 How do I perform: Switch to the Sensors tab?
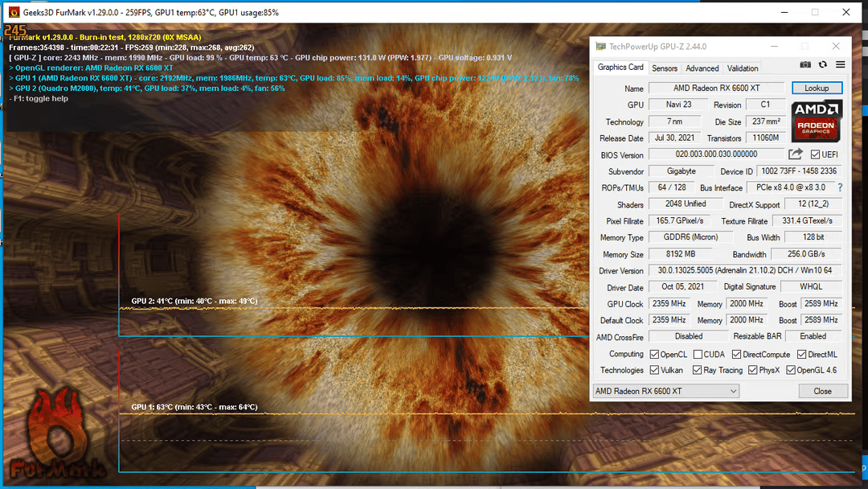pyautogui.click(x=665, y=68)
